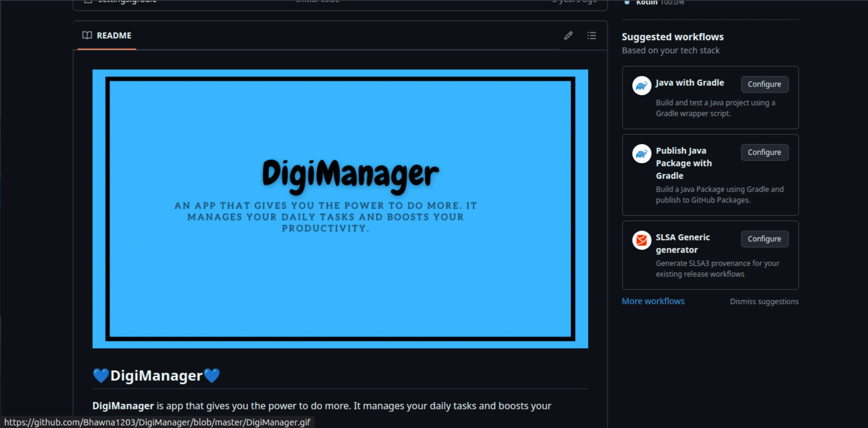Viewport: 868px width, 428px height.
Task: Click 'Generate SLSA3 provenance' description text
Action: pyautogui.click(x=717, y=268)
